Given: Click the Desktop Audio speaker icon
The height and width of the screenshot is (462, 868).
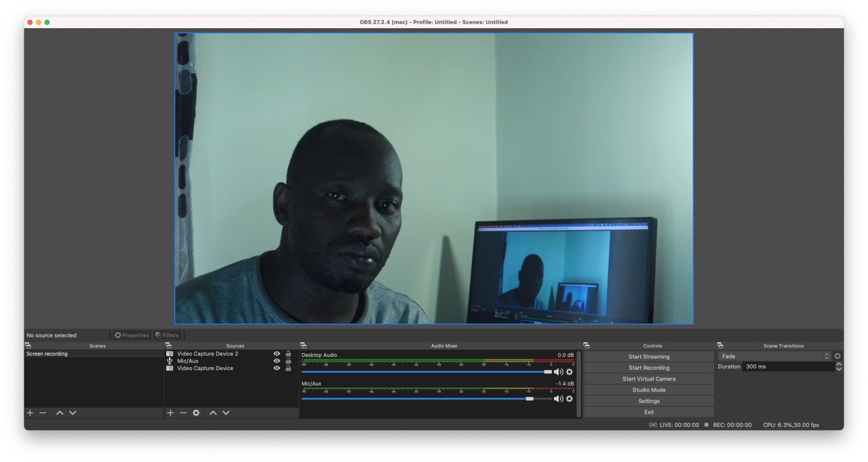Looking at the screenshot, I should tap(558, 371).
